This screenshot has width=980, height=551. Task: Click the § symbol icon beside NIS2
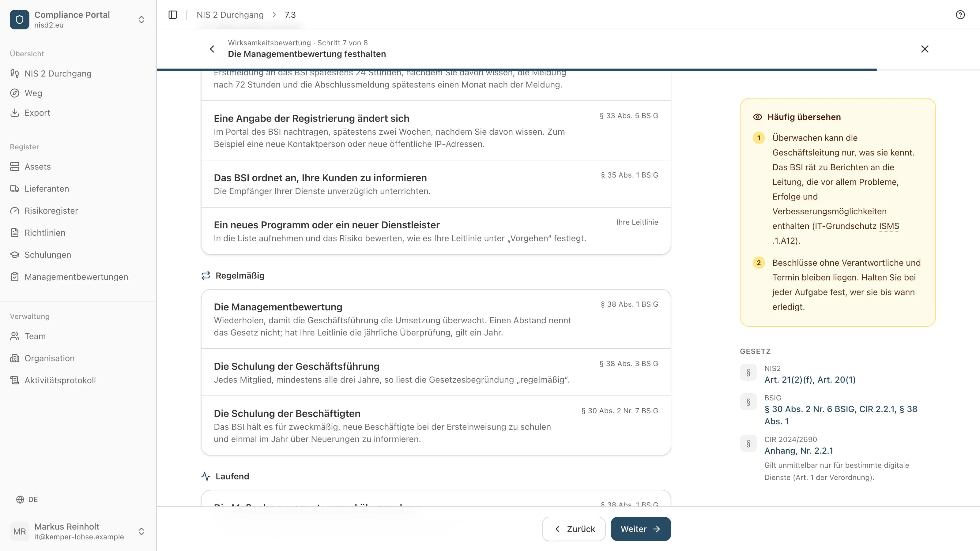pyautogui.click(x=748, y=373)
